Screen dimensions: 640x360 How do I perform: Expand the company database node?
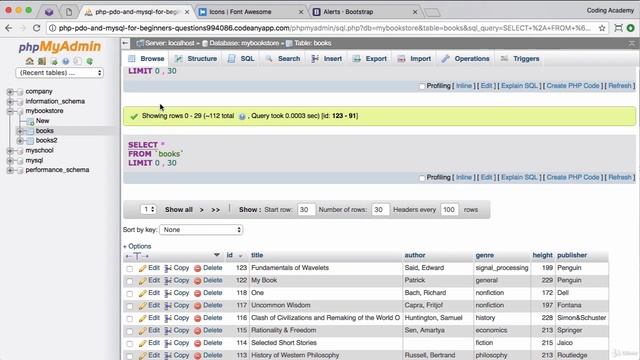click(x=10, y=91)
